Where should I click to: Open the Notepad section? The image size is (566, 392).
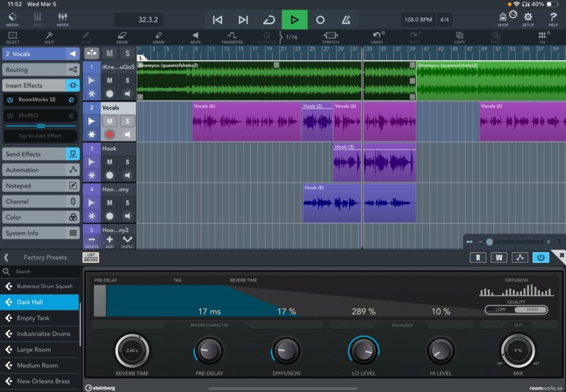pyautogui.click(x=41, y=186)
